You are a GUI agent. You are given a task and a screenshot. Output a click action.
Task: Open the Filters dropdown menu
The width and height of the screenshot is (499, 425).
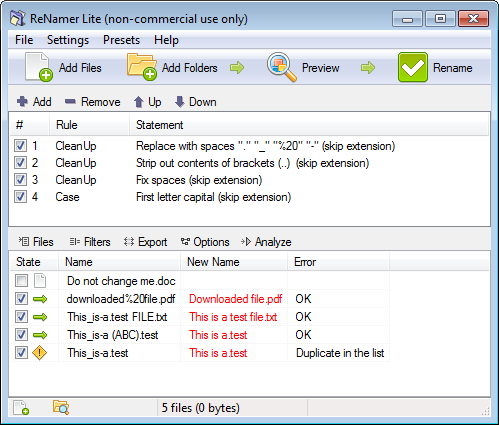tap(90, 242)
